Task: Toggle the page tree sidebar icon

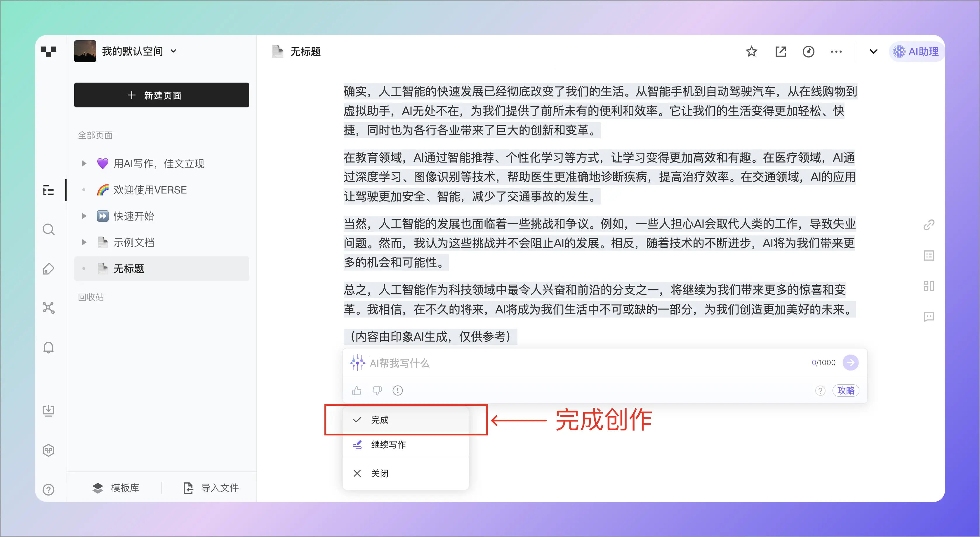Action: [x=48, y=190]
